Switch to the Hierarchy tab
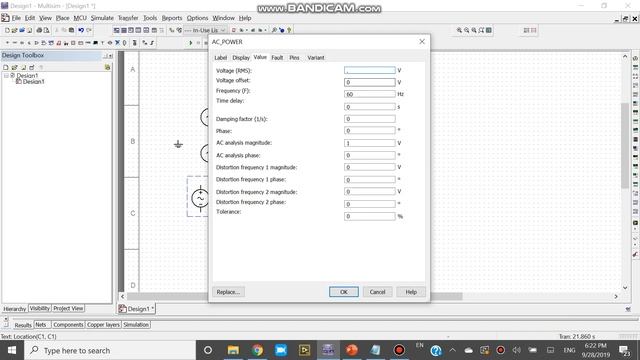640x360 pixels. (x=15, y=309)
